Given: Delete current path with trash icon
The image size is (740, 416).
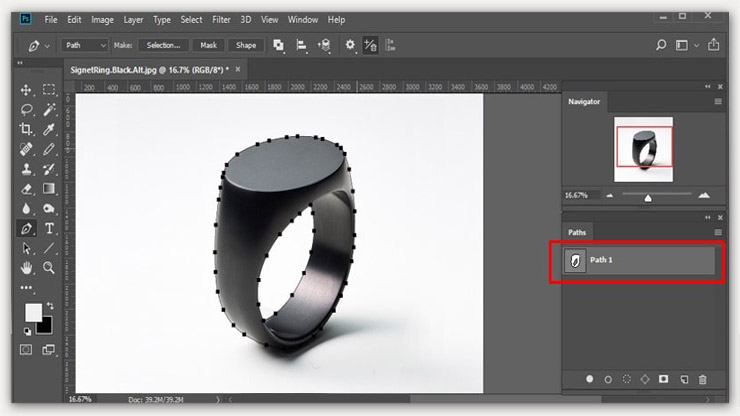Looking at the screenshot, I should tap(702, 380).
